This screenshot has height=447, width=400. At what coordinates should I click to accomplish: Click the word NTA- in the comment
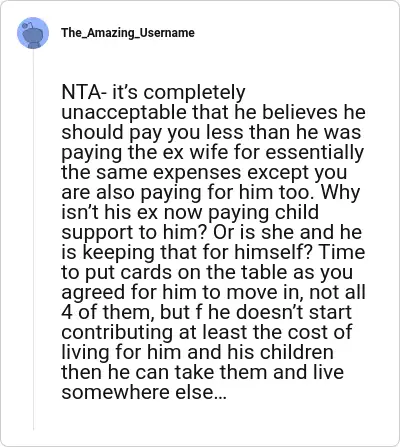coord(84,92)
